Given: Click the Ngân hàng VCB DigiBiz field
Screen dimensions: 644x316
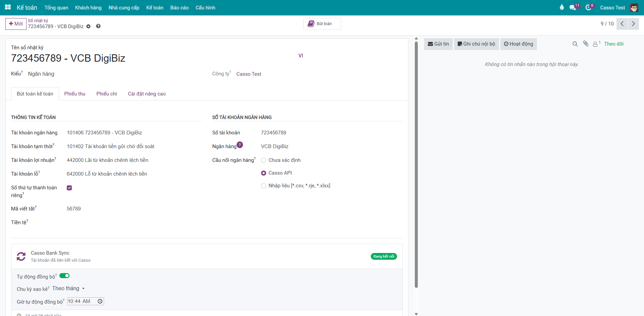Looking at the screenshot, I should click(x=275, y=146).
